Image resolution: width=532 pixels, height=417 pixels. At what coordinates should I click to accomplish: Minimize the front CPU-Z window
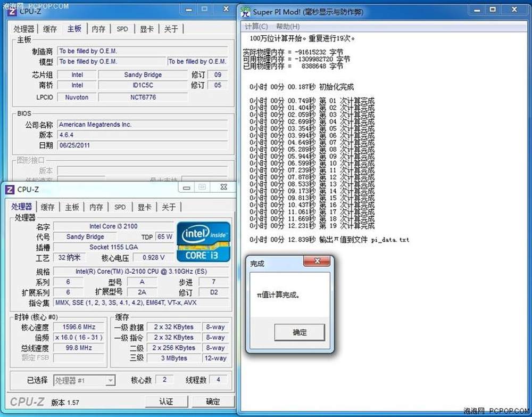(186, 187)
